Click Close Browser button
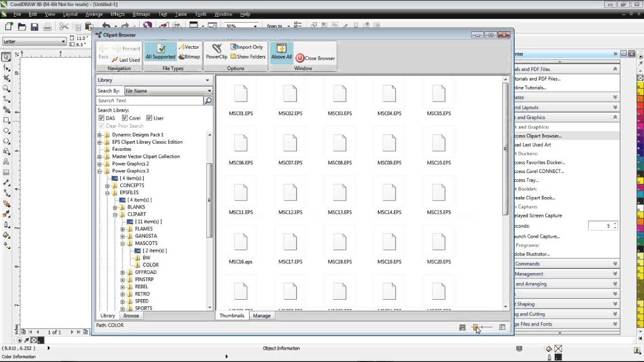Viewport: 644px width, 362px height. (x=315, y=58)
